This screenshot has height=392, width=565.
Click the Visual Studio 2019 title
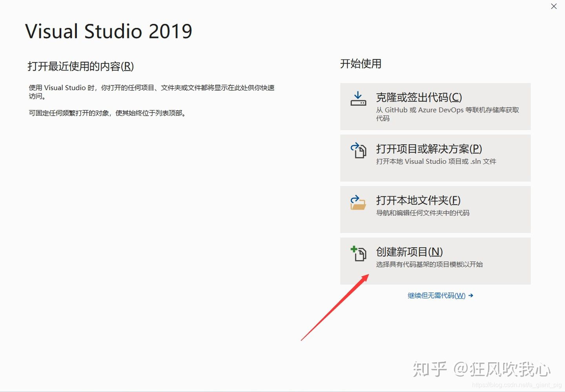[x=109, y=31]
